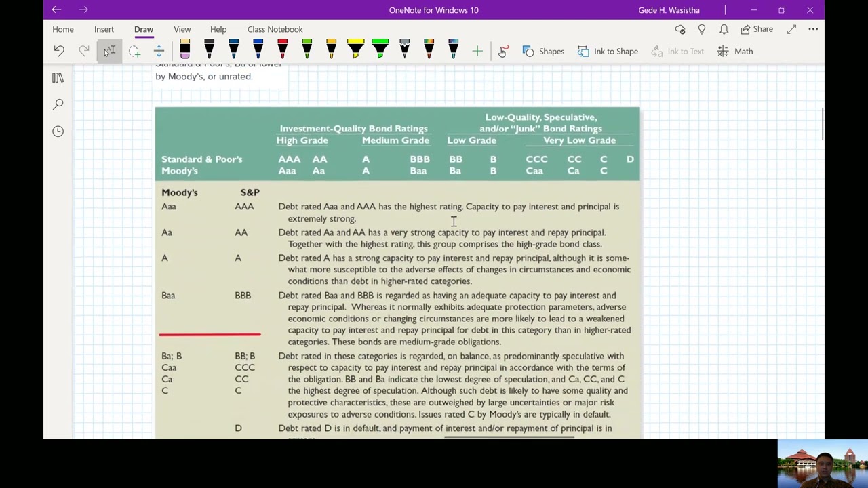
Task: Open the Settings and More ellipsis menu
Action: coord(813,29)
